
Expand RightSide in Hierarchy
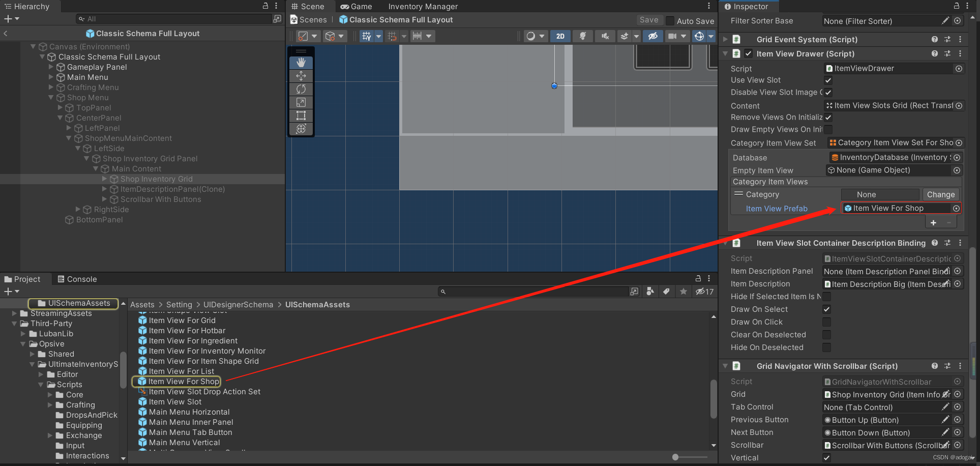78,209
